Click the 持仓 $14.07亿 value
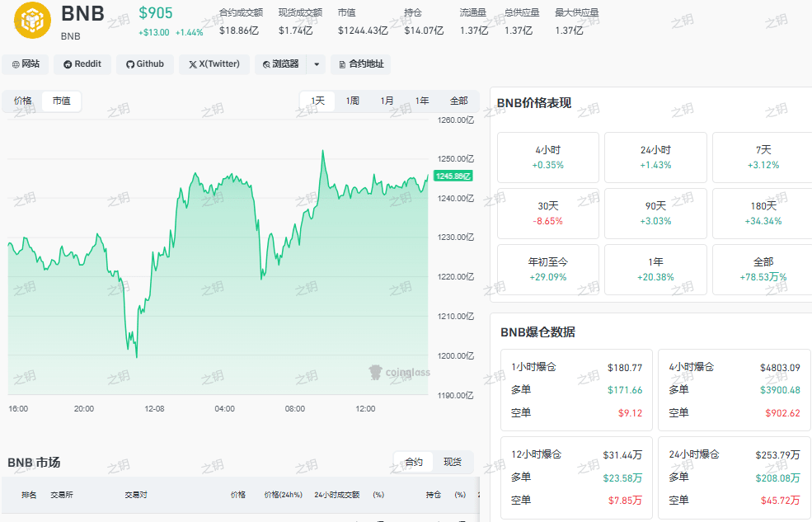The width and height of the screenshot is (812, 522). click(x=424, y=31)
